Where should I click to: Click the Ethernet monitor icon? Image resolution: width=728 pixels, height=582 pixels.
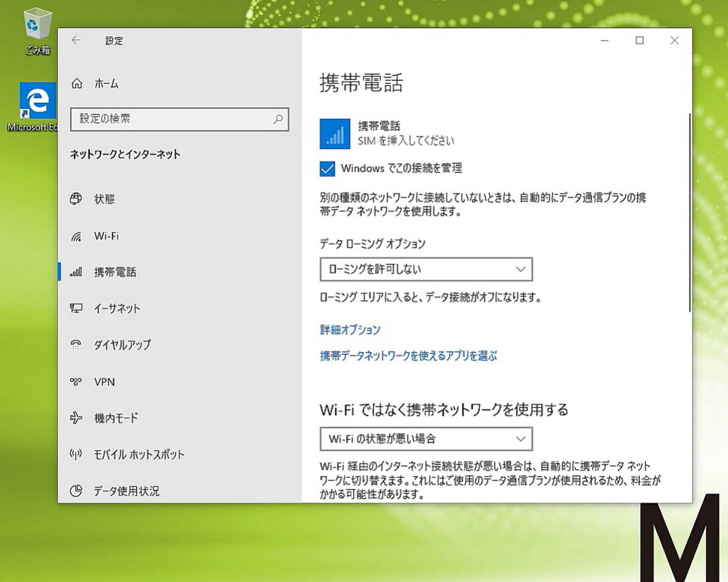pyautogui.click(x=76, y=309)
